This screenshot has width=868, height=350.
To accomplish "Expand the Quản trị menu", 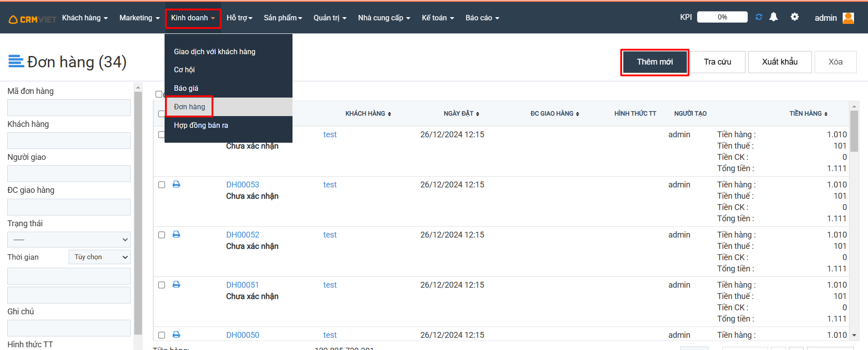I will (x=330, y=18).
